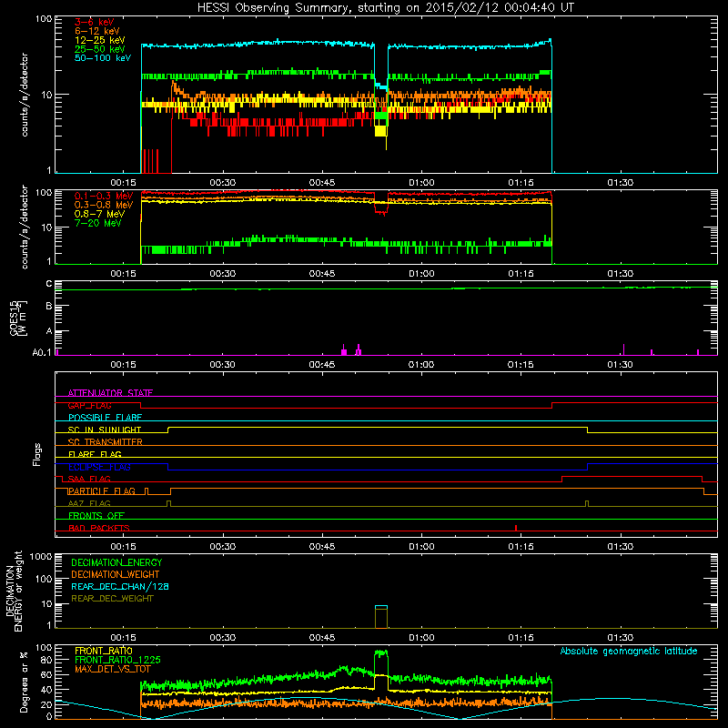Click the green front ratio peak in bottom plot

380,653
